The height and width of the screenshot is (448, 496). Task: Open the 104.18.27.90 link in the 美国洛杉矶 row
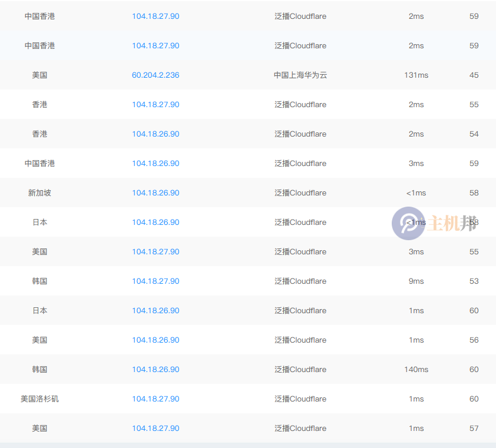[x=156, y=399]
